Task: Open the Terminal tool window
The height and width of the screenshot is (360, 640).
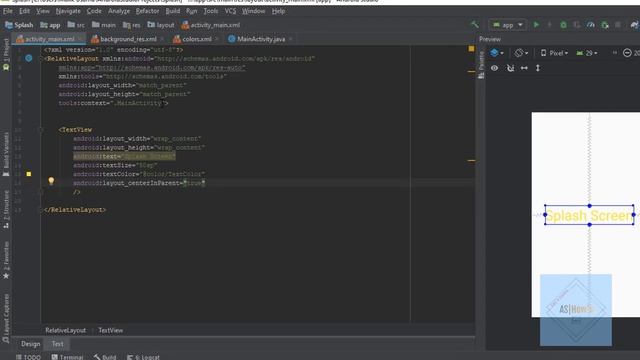Action: click(67, 357)
